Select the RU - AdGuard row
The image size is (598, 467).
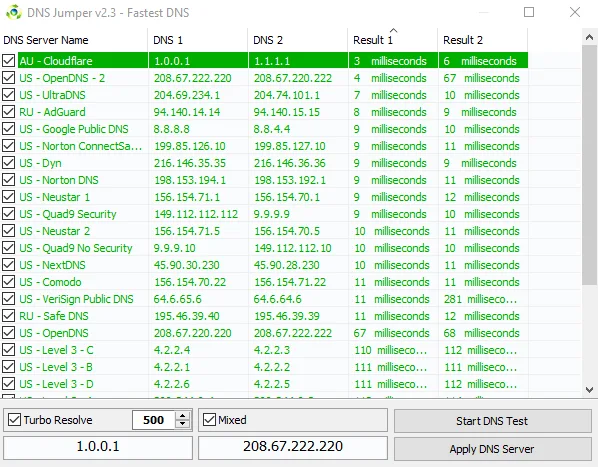(265, 112)
